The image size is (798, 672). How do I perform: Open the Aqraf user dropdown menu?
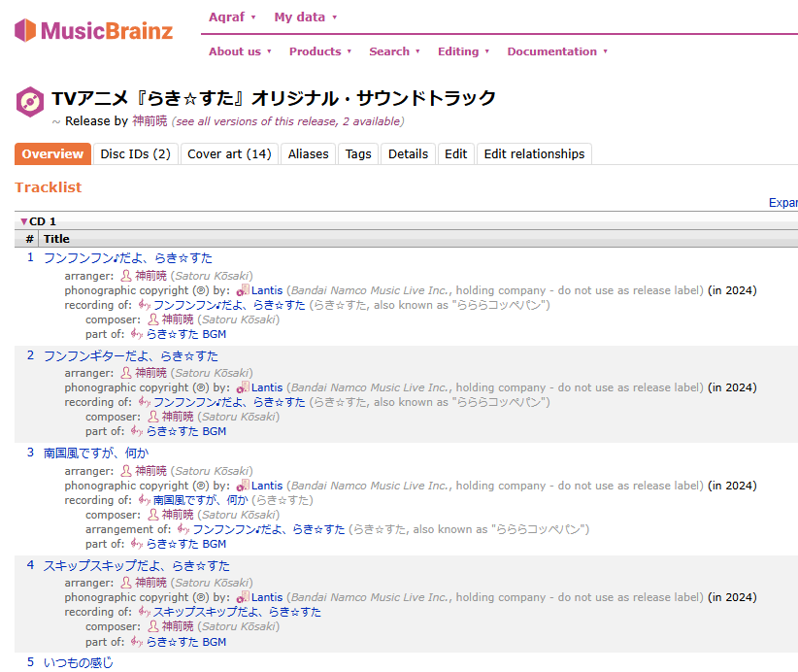click(232, 17)
